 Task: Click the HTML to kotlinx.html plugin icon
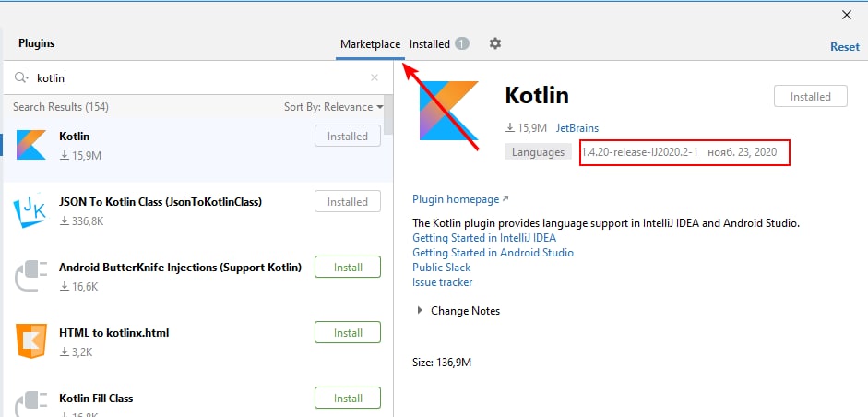tap(31, 341)
